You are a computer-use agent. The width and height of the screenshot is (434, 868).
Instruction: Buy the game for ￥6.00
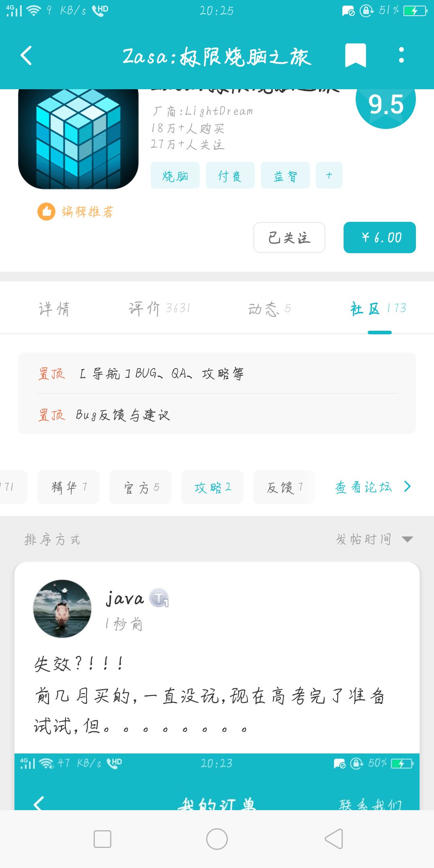coord(379,237)
